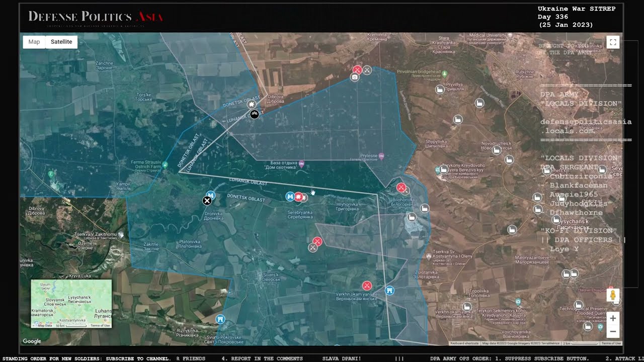This screenshot has height=362, width=644.
Task: Click the Riznykivka village label
Action: tap(187, 333)
